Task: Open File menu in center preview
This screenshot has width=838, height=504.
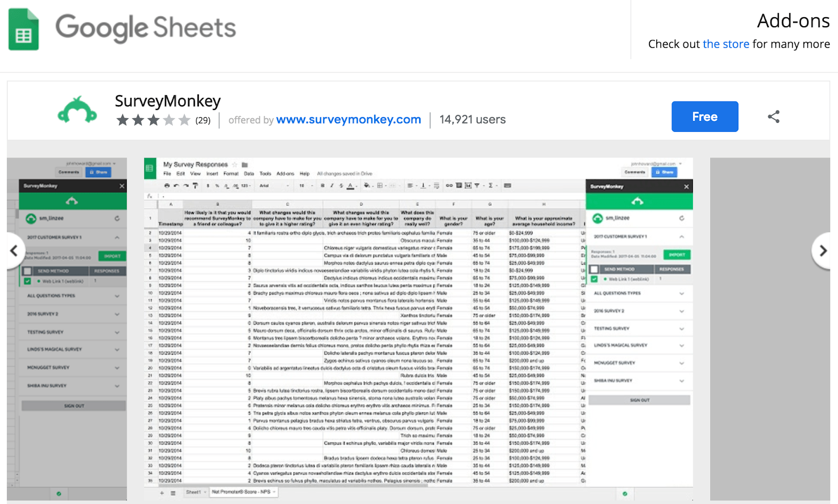Action: 167,174
